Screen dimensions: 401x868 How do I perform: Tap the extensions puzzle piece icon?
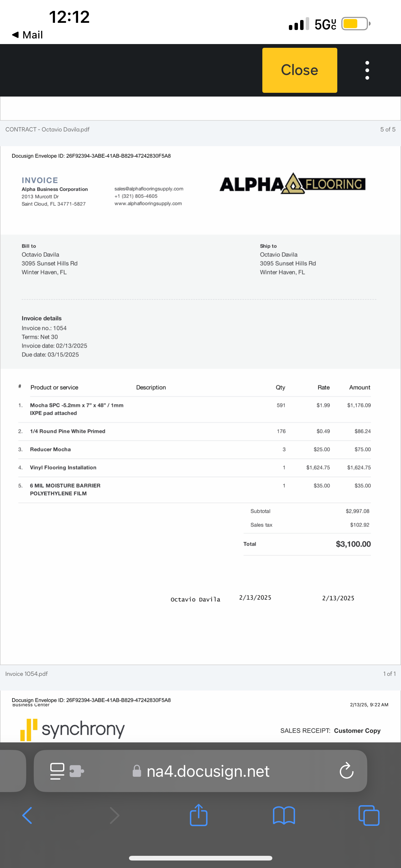77,771
